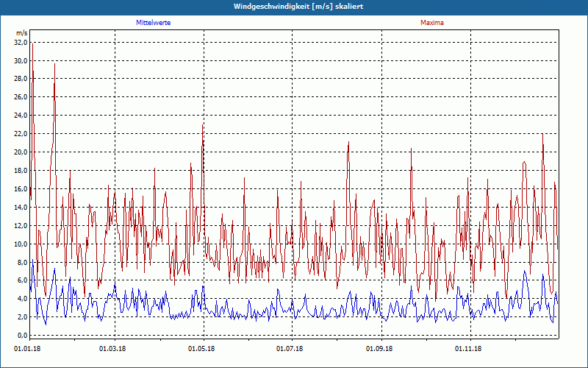Select the 12,0 y-axis value
This screenshot has height=368, width=588.
(21, 226)
